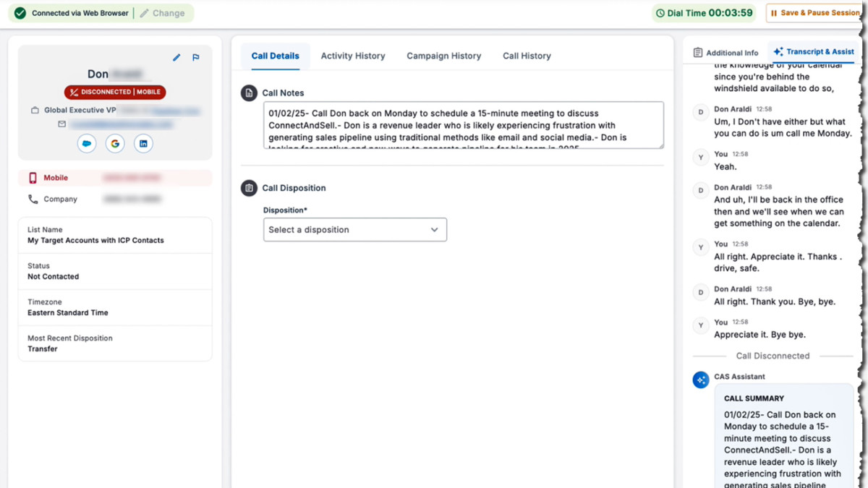Flag this contact with the flag icon
This screenshot has width=868, height=488.
click(196, 58)
